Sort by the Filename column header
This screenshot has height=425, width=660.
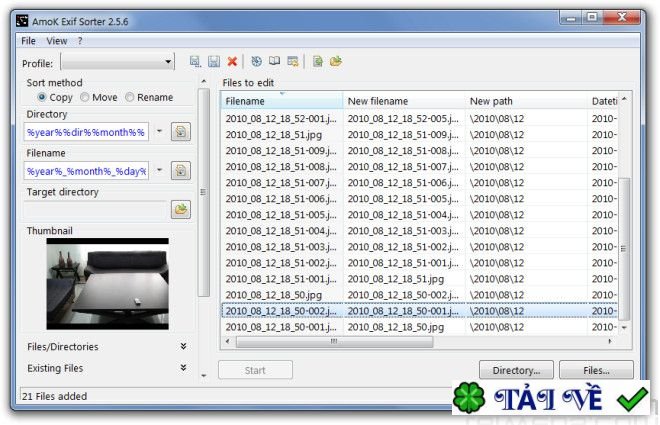pyautogui.click(x=282, y=101)
